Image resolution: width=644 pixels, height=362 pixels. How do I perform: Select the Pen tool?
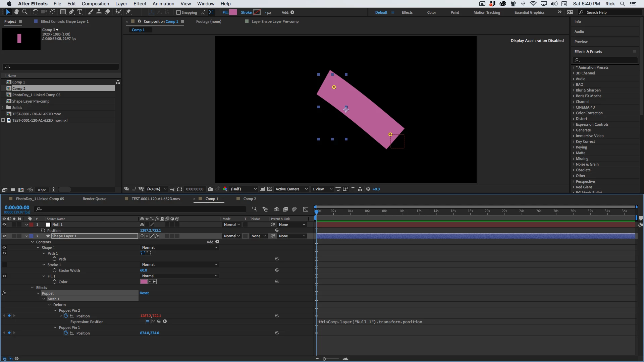click(x=71, y=12)
